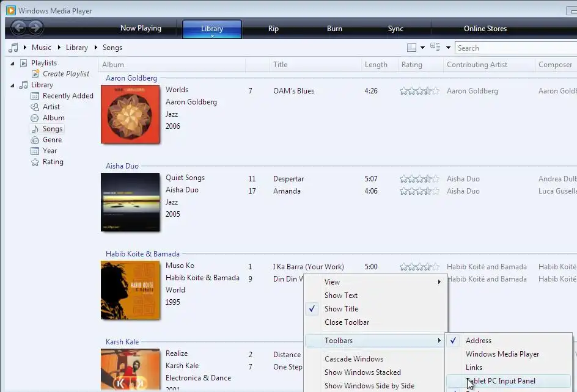Rate Amanda using its star rating
577x392 pixels.
coord(419,191)
